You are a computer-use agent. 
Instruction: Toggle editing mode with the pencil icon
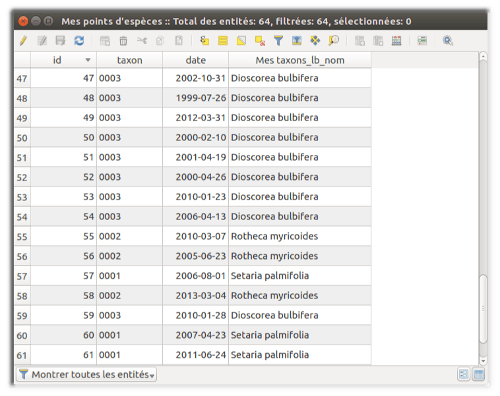click(23, 41)
